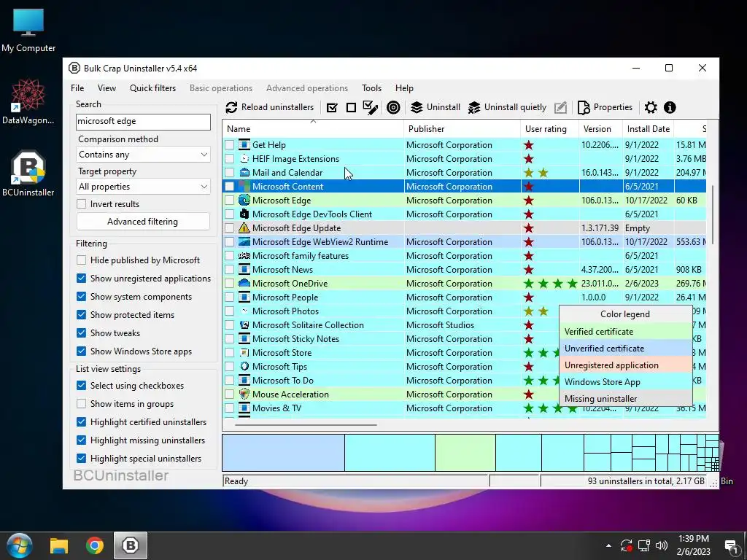Enable the Invert results checkbox
This screenshot has height=560, width=747.
click(x=82, y=204)
